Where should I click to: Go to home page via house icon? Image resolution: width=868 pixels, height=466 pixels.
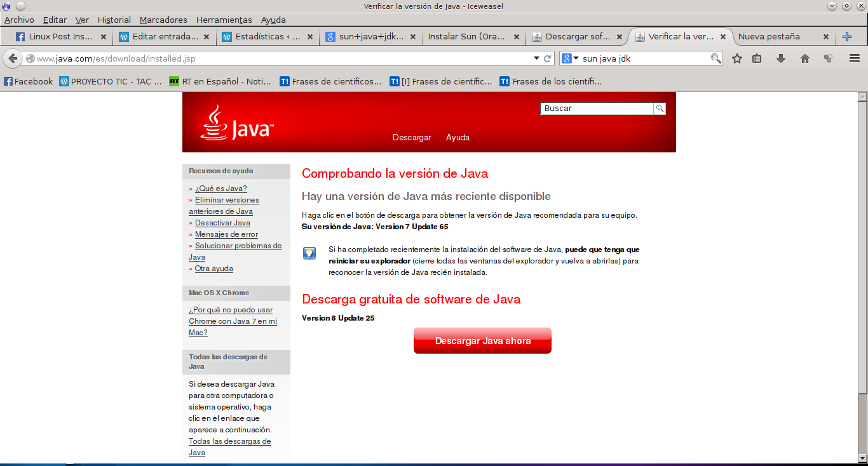(x=805, y=58)
